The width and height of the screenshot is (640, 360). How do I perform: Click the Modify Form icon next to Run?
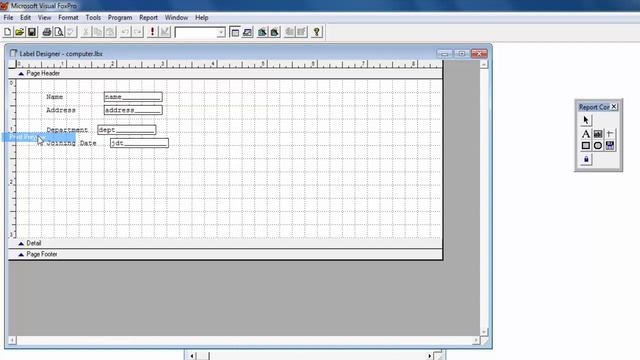(164, 32)
